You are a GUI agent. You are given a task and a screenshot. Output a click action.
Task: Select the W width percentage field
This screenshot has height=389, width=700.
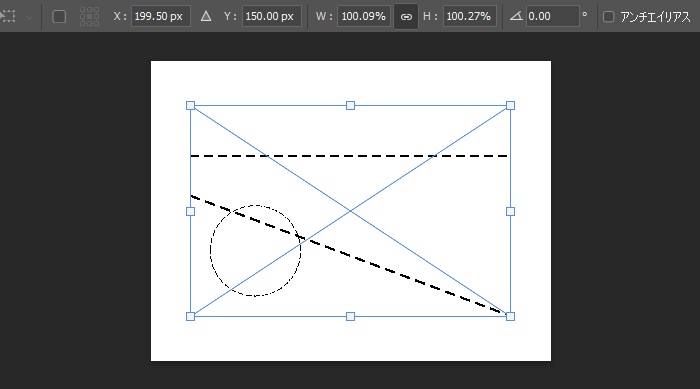[364, 17]
